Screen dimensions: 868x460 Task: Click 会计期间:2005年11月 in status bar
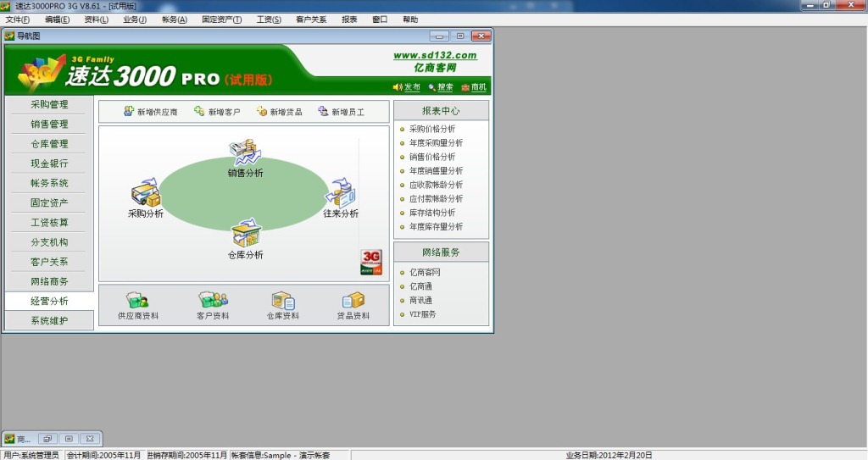[103, 455]
